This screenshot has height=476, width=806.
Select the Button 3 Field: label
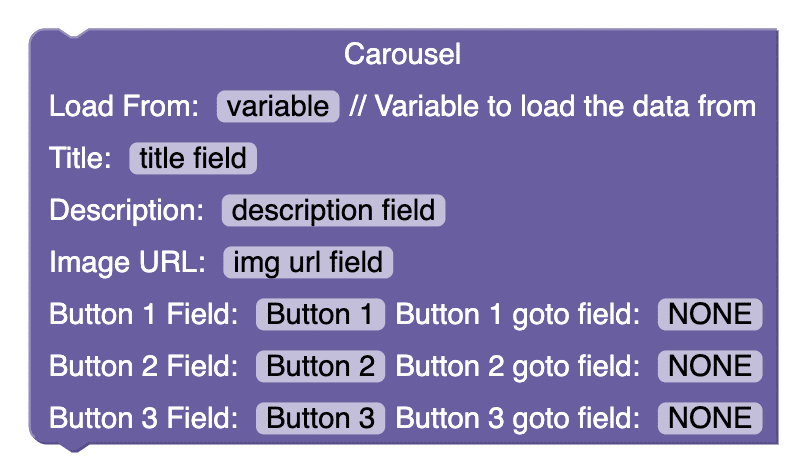click(x=144, y=418)
